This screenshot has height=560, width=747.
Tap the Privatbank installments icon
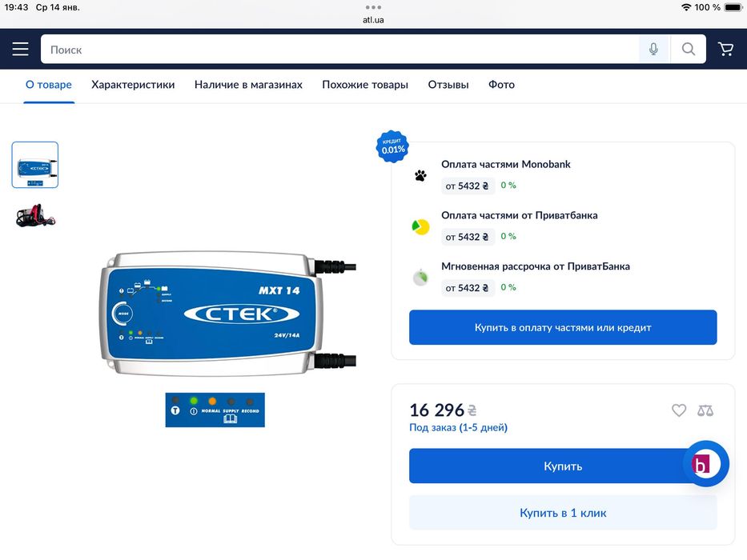coord(420,226)
